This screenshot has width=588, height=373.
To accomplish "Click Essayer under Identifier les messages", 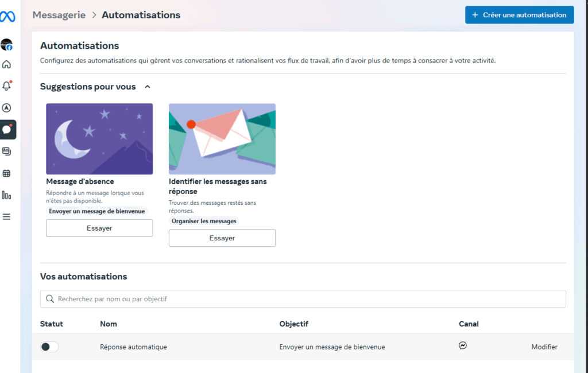I will 222,238.
